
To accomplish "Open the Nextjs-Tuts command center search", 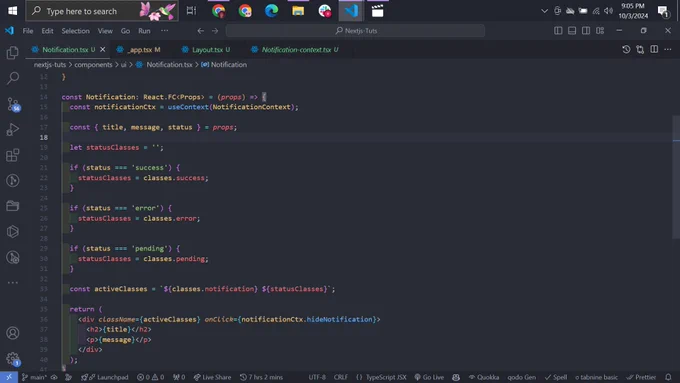I will tap(356, 31).
